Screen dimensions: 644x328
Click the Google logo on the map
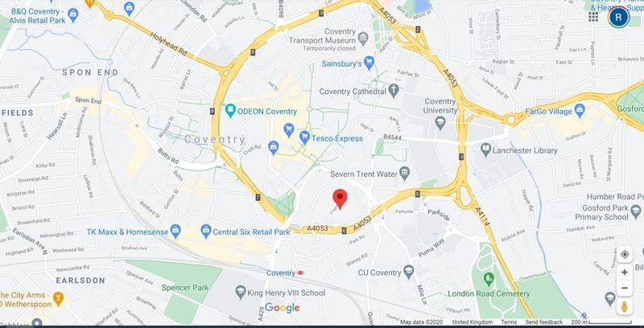pos(283,308)
